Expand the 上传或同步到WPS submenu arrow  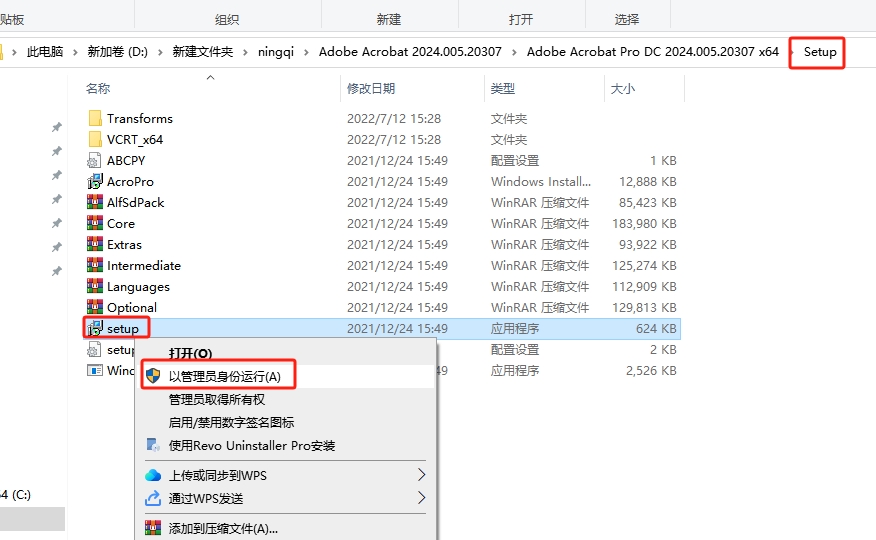421,475
